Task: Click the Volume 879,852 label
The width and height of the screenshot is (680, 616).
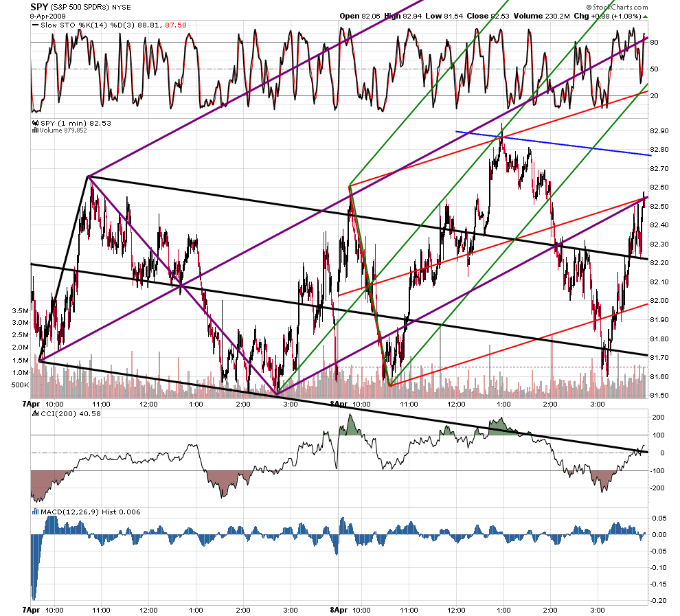Action: (63, 130)
